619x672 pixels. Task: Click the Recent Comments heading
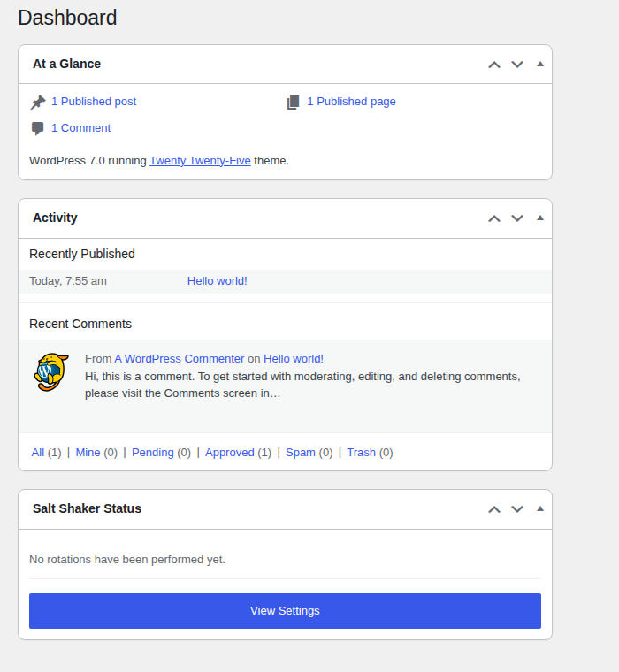pos(80,324)
